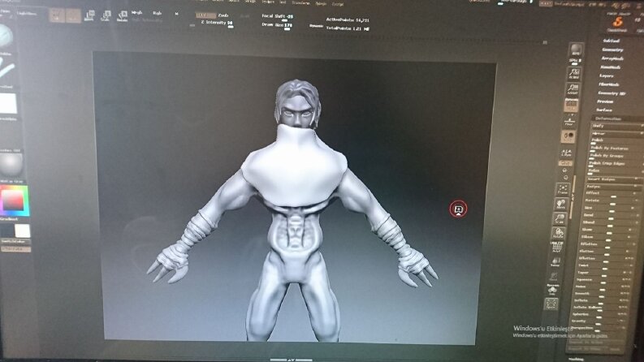Click the Actual size icon

click(x=574, y=74)
